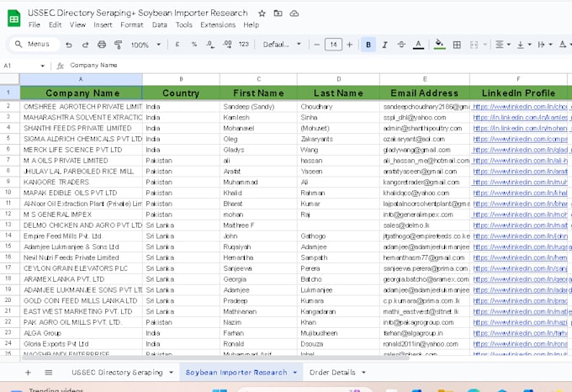Open the Format menu
Image resolution: width=572 pixels, height=392 pixels.
coord(132,24)
